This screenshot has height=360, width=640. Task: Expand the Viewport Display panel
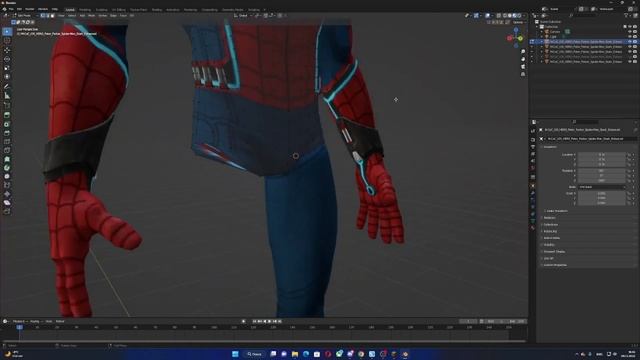click(x=554, y=251)
